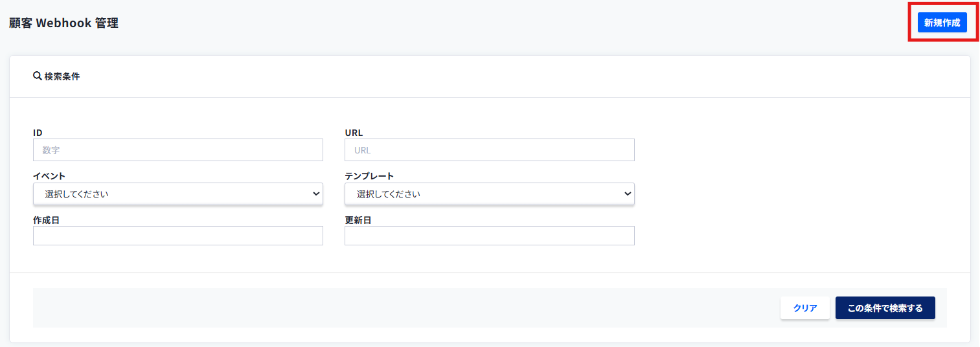
Task: Click the 顧客 Webhook 管理 page title
Action: (x=63, y=23)
